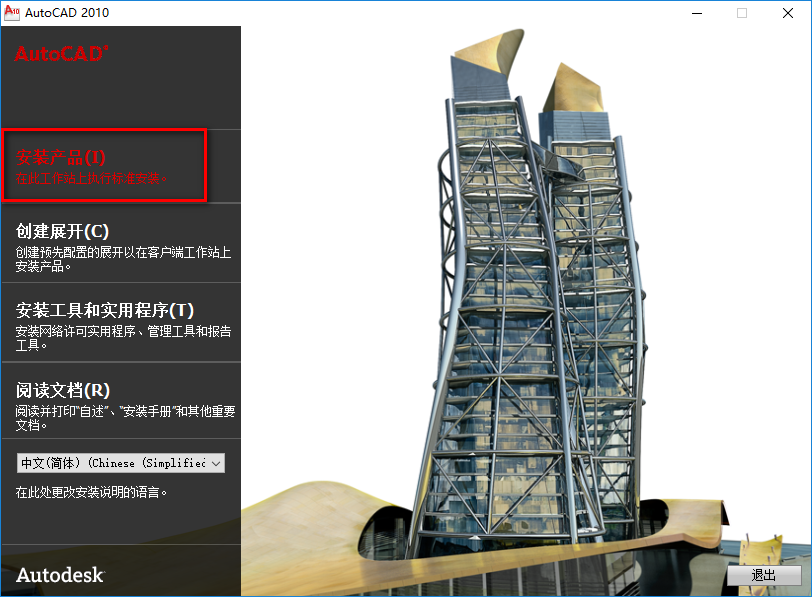Click the Autodesk logo at bottom left
The width and height of the screenshot is (812, 597).
(x=58, y=575)
